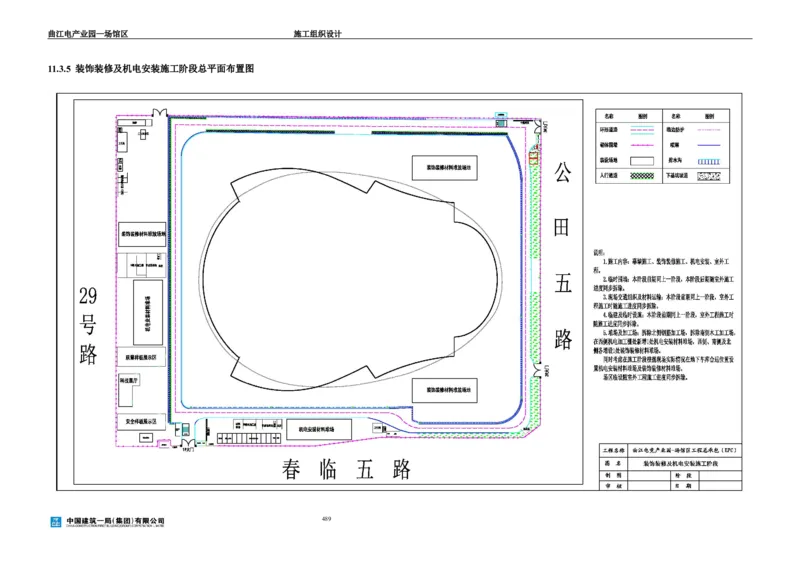Click the blue company logo in footer
The height and width of the screenshot is (566, 800).
56,522
